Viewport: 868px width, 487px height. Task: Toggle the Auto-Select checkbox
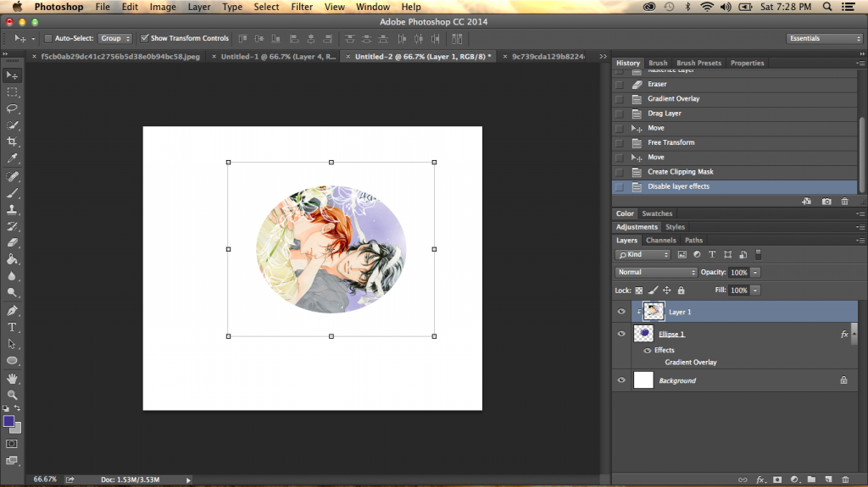click(48, 38)
